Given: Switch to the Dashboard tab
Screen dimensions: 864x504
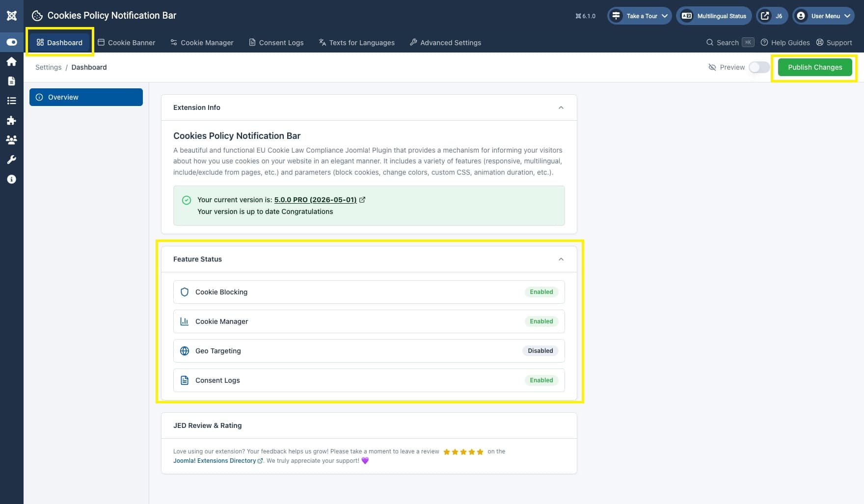Looking at the screenshot, I should pos(60,42).
